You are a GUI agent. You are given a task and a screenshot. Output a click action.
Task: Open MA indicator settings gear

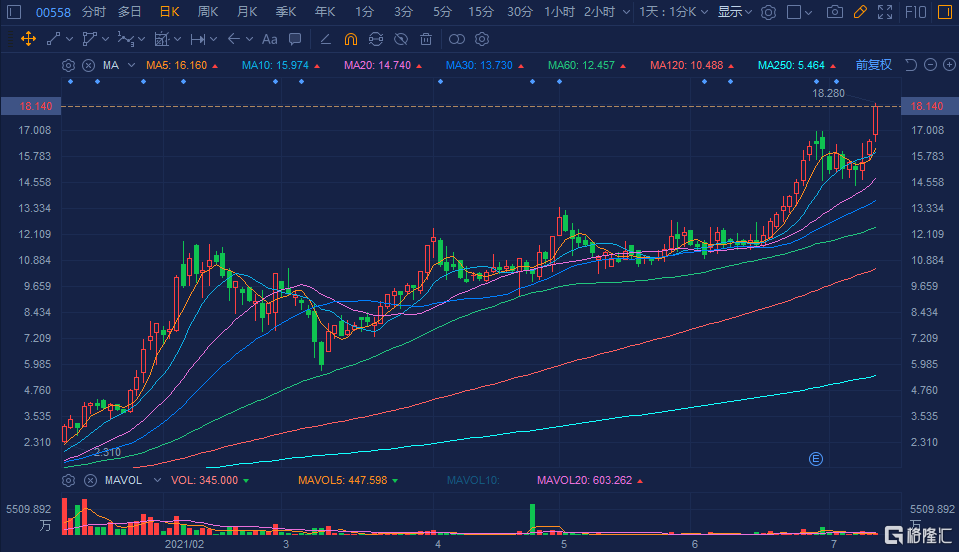(68, 65)
